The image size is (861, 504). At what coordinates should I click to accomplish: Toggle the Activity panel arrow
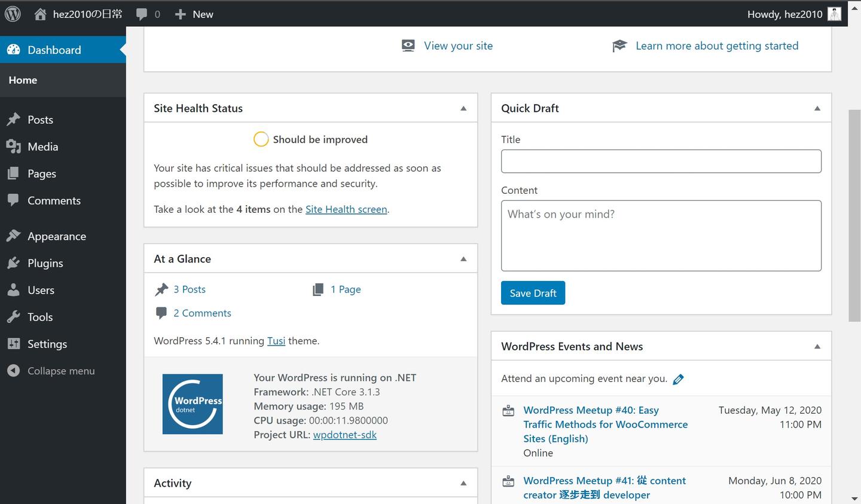click(463, 483)
